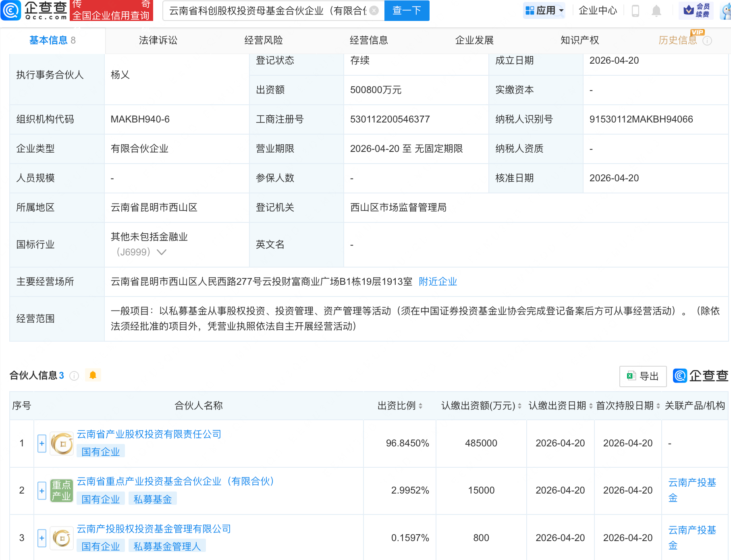Click the Excel export icon beside 导出
731x560 pixels.
[x=631, y=376]
